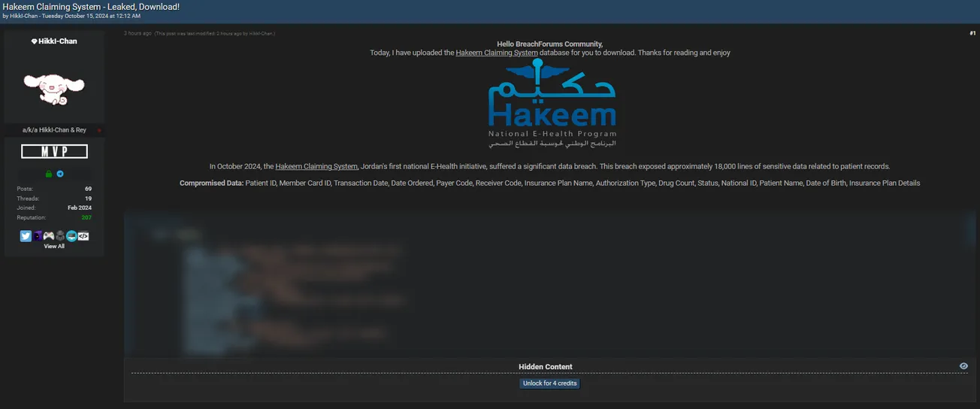Viewport: 980px width, 409px height.
Task: Click the green lock icon under MVP
Action: (x=49, y=174)
